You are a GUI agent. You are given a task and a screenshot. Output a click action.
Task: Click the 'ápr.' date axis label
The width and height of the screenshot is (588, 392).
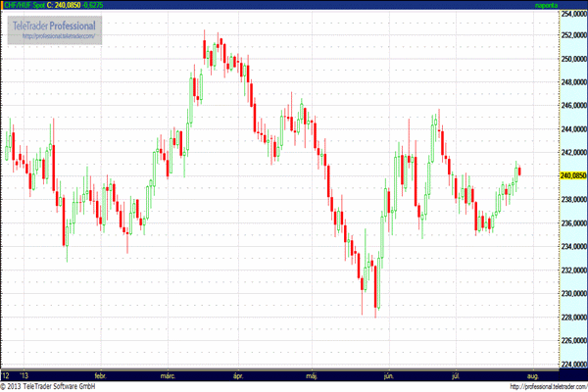point(236,375)
